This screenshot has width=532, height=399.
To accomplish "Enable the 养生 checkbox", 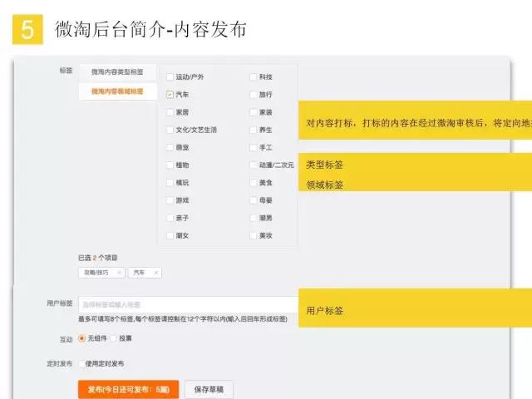I will [x=253, y=130].
